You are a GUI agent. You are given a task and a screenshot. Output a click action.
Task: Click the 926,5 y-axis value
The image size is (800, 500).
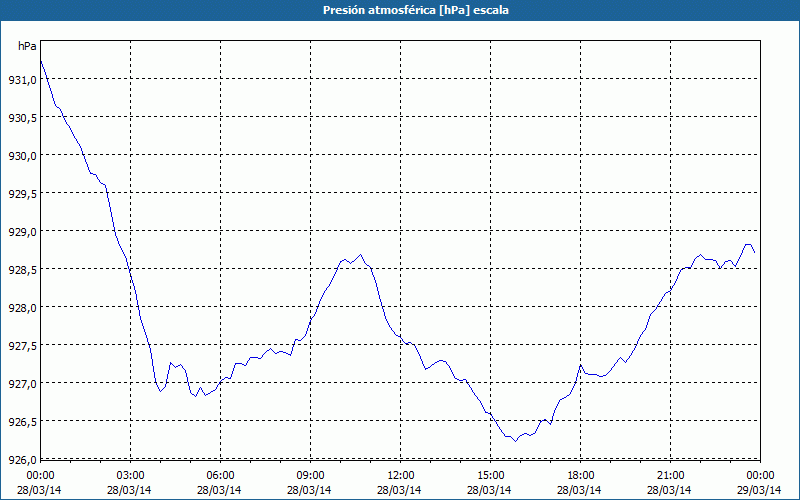point(23,422)
